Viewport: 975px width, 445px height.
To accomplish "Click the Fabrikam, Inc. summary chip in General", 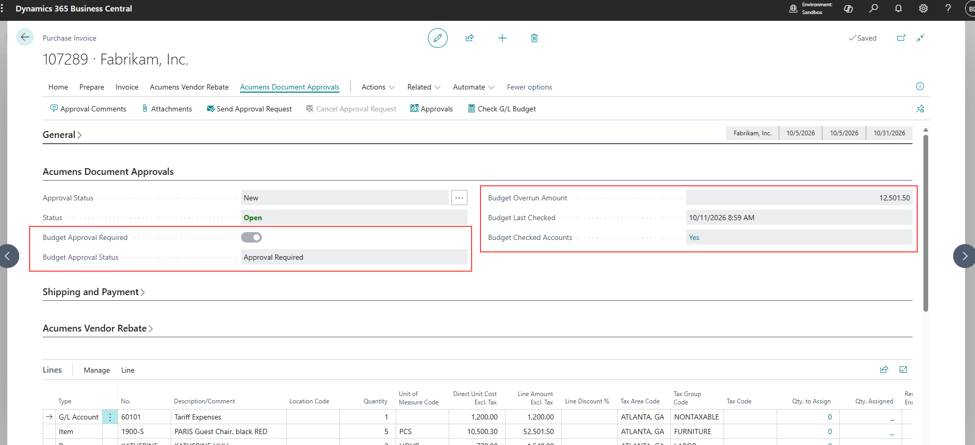I will (x=752, y=133).
